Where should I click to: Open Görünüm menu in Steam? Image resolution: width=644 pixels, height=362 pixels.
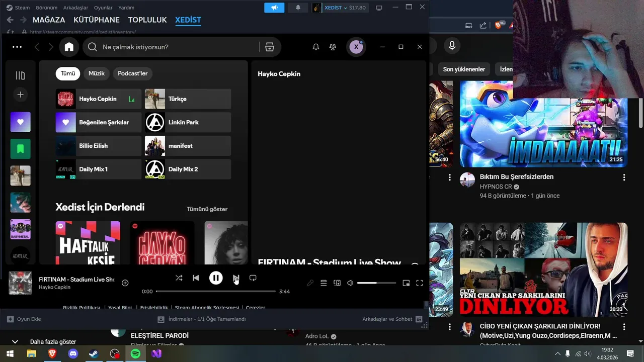46,8
